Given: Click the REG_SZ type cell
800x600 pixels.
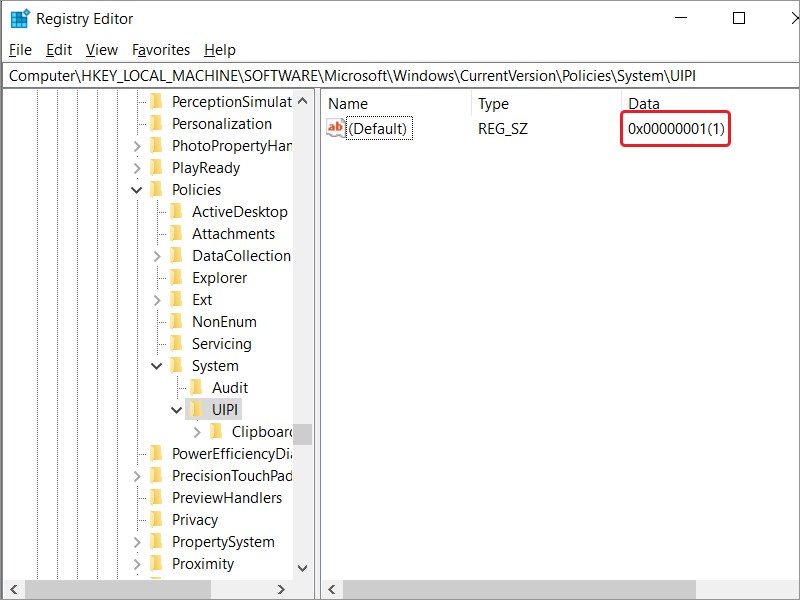Looking at the screenshot, I should coord(503,129).
